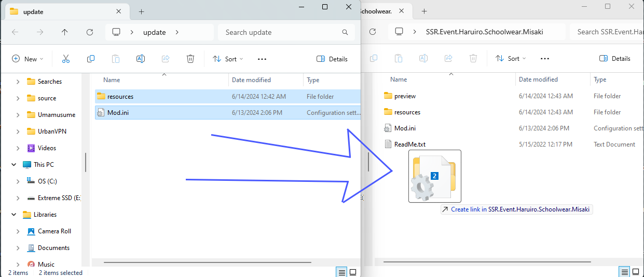Add new tab in SSR.Event window

pyautogui.click(x=424, y=11)
